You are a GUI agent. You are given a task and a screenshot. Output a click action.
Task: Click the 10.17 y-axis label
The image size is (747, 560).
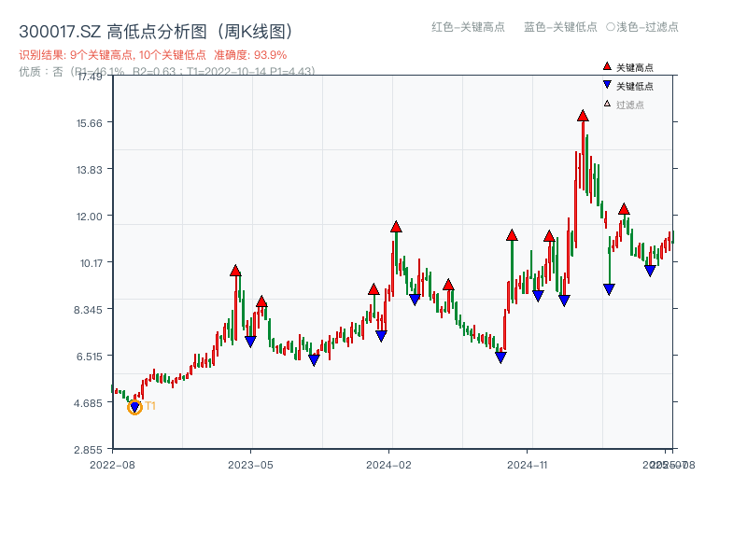[x=91, y=263]
